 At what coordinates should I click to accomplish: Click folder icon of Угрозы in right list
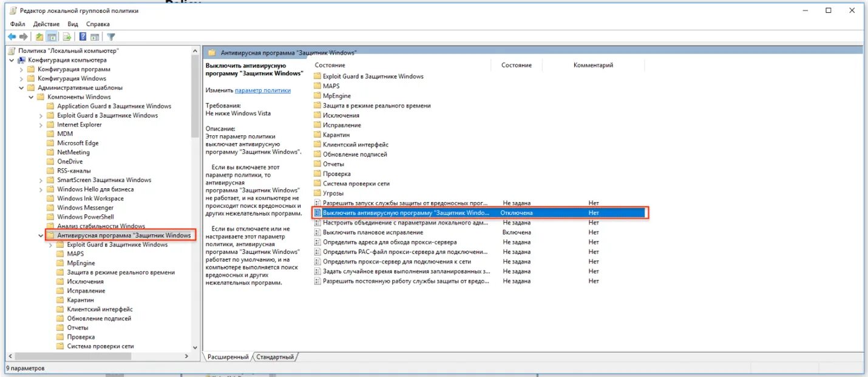coord(317,193)
